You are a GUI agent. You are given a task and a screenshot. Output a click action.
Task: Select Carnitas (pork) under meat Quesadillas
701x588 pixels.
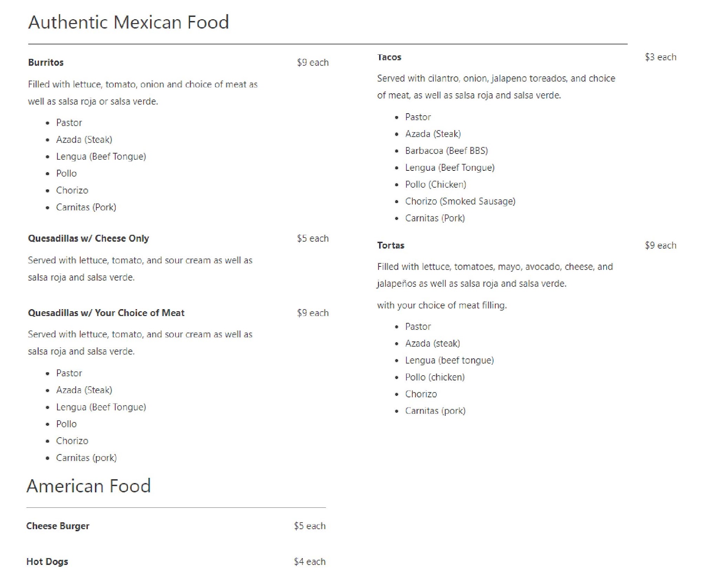pos(86,458)
